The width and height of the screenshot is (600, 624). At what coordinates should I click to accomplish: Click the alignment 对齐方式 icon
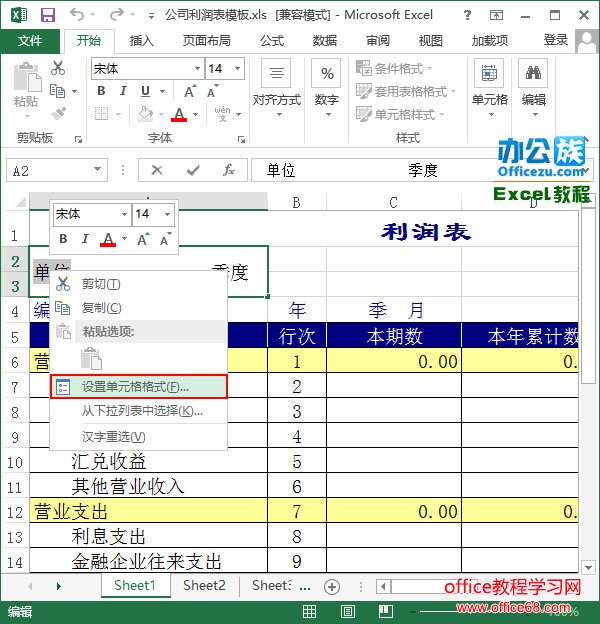[277, 73]
